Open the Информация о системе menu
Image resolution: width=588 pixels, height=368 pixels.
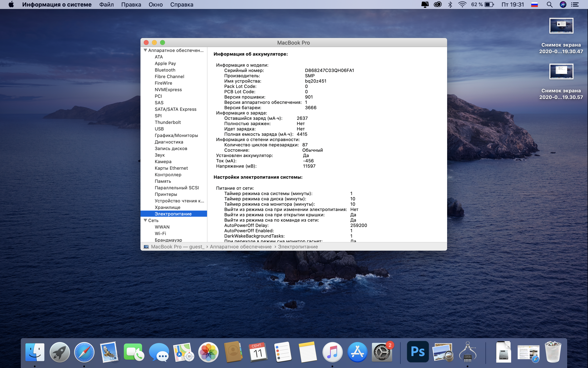(57, 4)
